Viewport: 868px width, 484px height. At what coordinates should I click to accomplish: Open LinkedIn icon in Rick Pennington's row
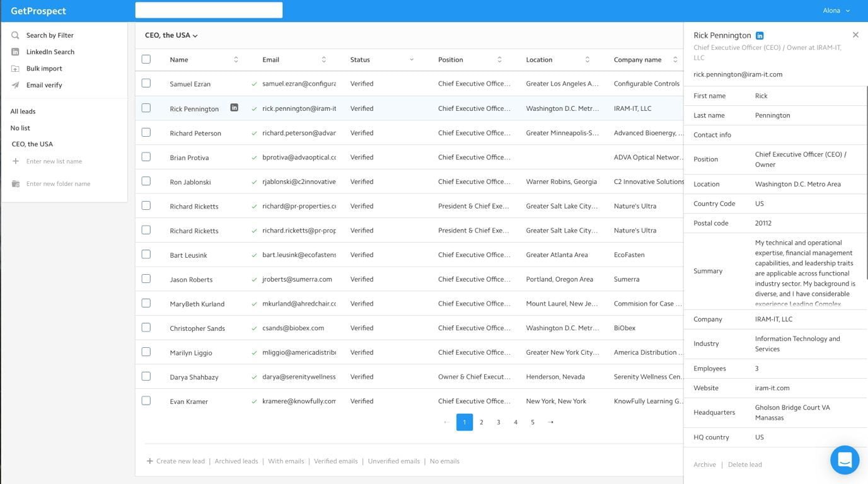pyautogui.click(x=234, y=108)
